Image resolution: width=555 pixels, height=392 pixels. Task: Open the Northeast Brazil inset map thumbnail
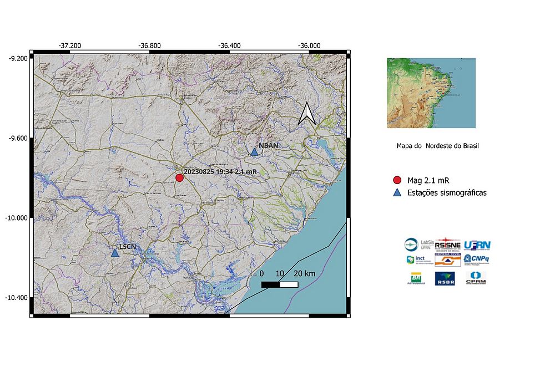point(431,93)
